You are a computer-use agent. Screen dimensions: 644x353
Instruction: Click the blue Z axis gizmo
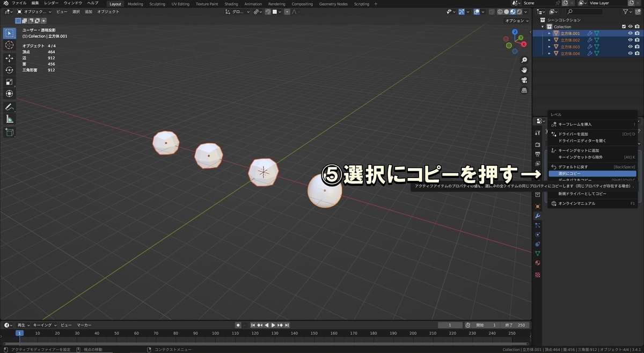coord(516,32)
